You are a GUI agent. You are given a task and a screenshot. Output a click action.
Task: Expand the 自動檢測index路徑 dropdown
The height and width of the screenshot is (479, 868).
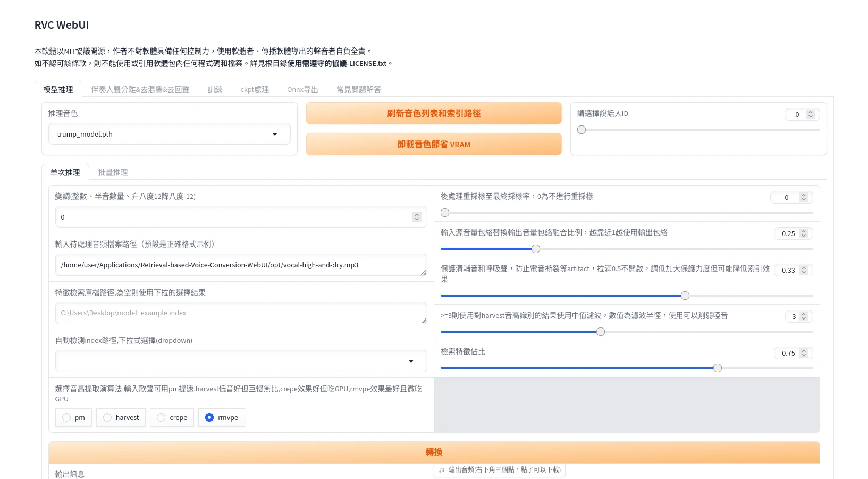241,362
